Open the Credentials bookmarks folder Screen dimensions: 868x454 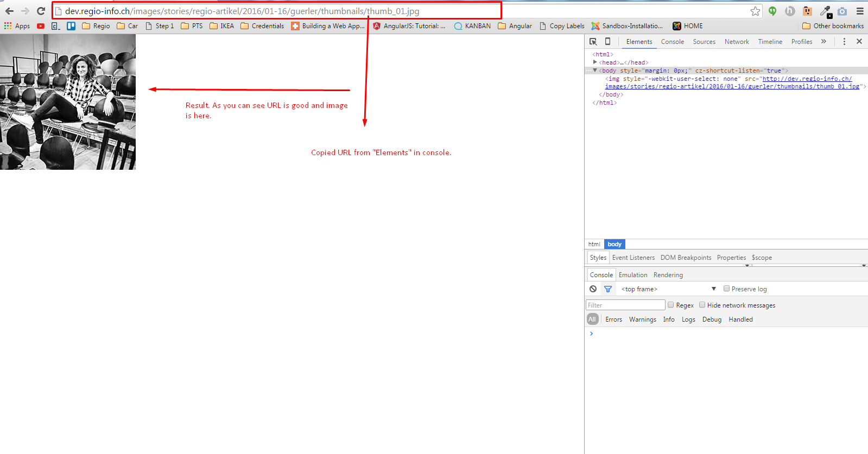(x=262, y=26)
